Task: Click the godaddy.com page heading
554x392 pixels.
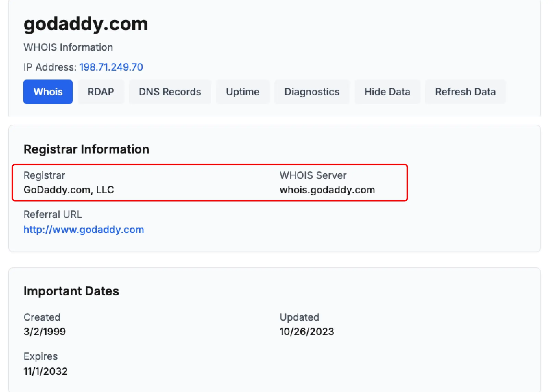Action: [x=85, y=24]
